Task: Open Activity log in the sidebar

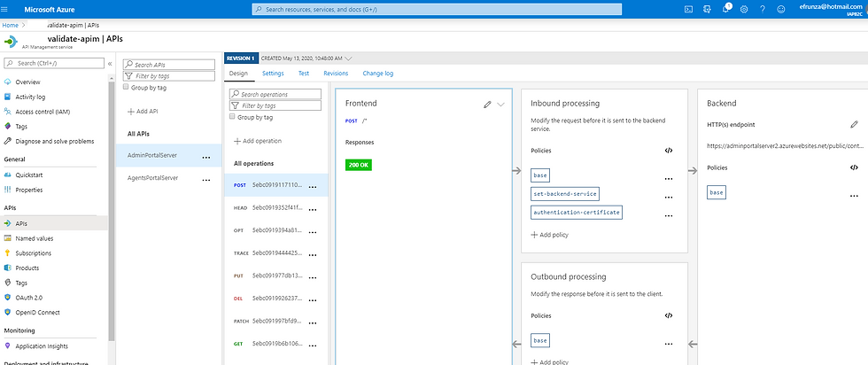Action: pyautogui.click(x=30, y=97)
